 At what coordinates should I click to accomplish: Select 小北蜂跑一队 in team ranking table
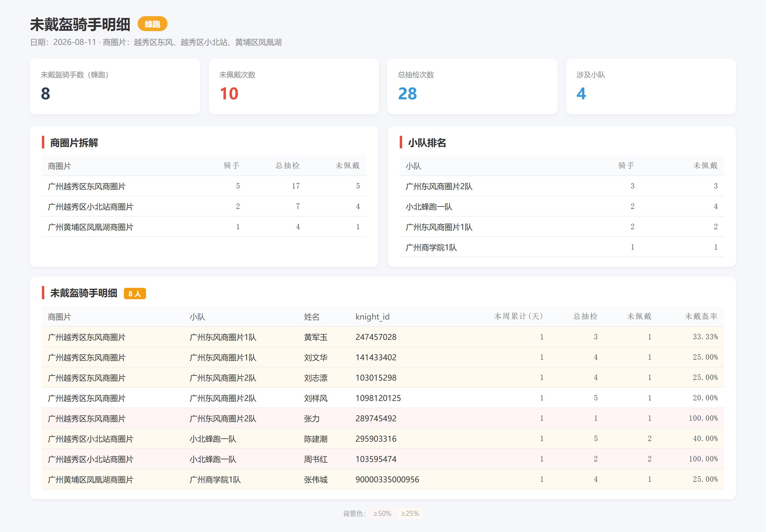click(x=562, y=206)
